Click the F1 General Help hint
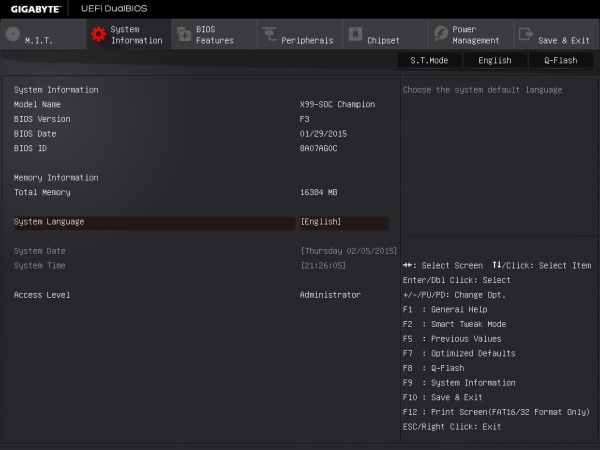The width and height of the screenshot is (600, 450). [x=445, y=310]
